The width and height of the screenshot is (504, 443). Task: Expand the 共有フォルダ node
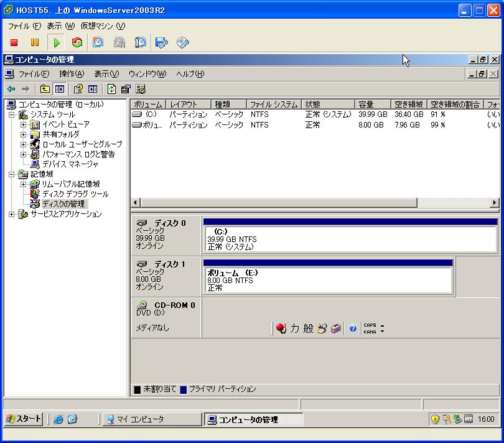pyautogui.click(x=23, y=134)
